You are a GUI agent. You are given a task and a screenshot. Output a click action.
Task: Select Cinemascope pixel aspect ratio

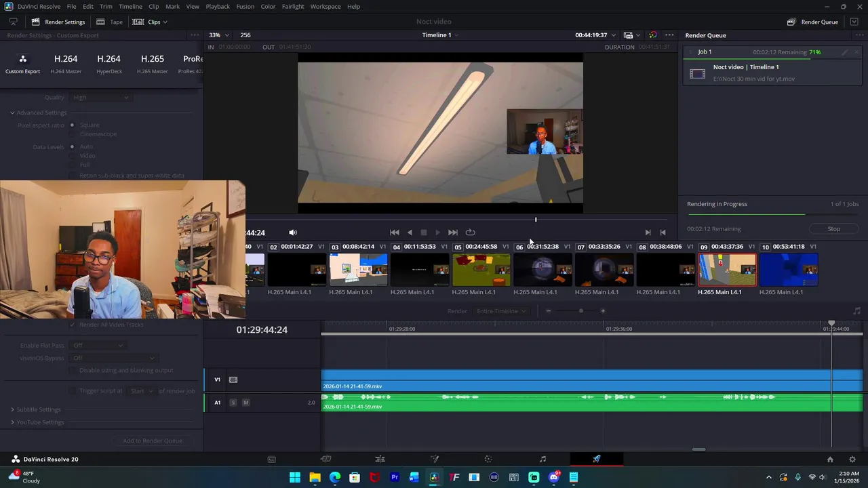pyautogui.click(x=72, y=134)
